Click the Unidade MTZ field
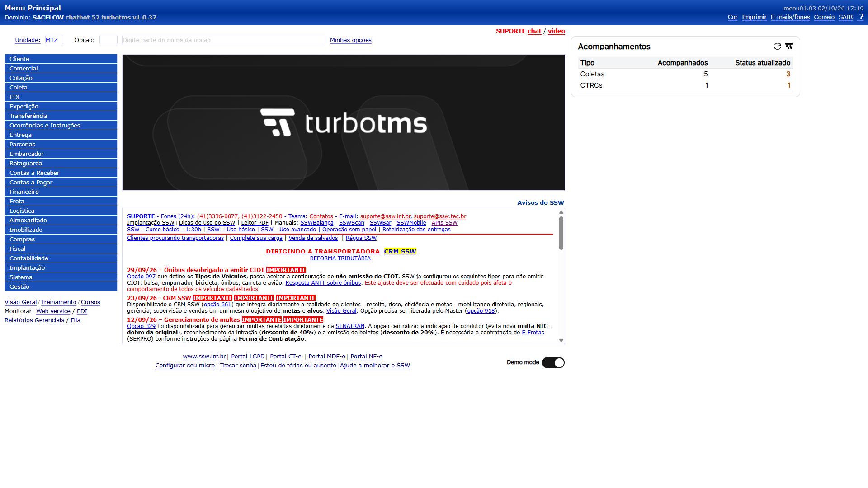Image resolution: width=868 pixels, height=488 pixels. [x=54, y=40]
